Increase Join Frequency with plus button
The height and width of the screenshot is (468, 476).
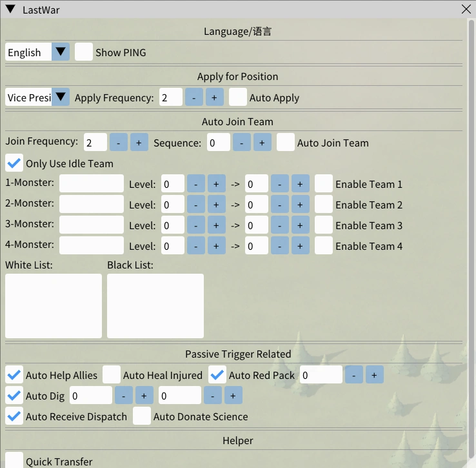click(139, 143)
